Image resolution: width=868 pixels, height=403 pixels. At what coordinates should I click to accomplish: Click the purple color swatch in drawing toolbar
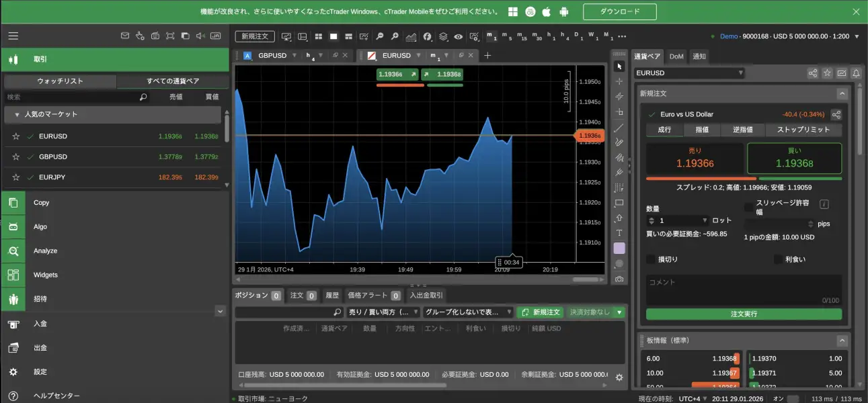click(x=619, y=249)
